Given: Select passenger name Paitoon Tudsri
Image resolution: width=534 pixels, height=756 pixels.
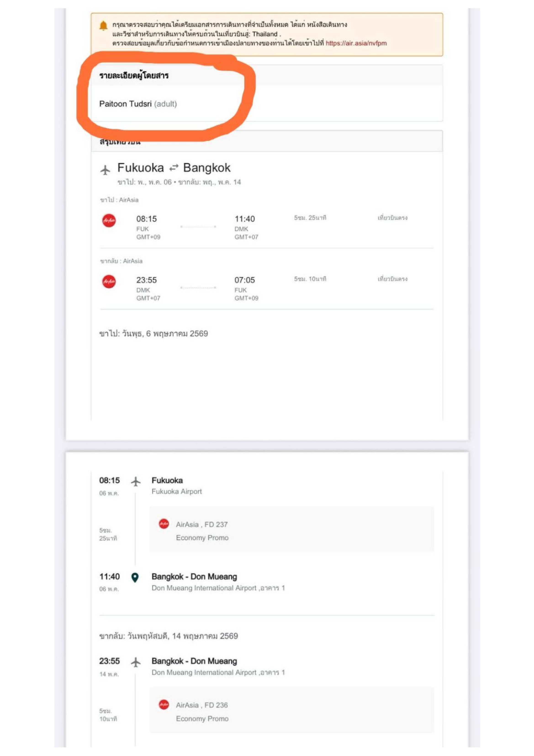Looking at the screenshot, I should click(125, 104).
